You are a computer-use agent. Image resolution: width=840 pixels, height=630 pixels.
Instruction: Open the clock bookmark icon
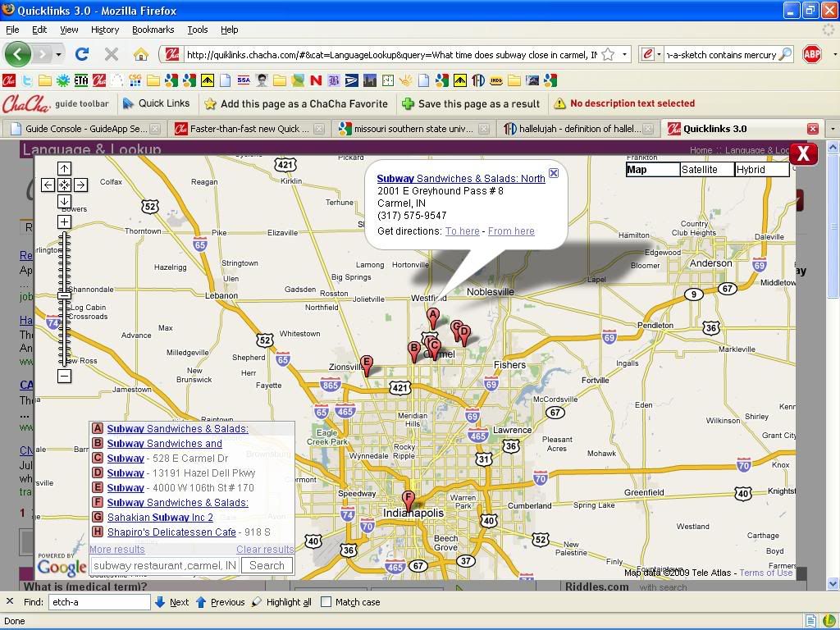click(388, 80)
